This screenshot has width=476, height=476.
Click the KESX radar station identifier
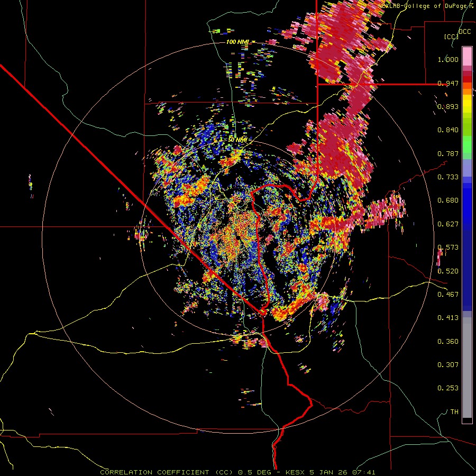point(296,472)
